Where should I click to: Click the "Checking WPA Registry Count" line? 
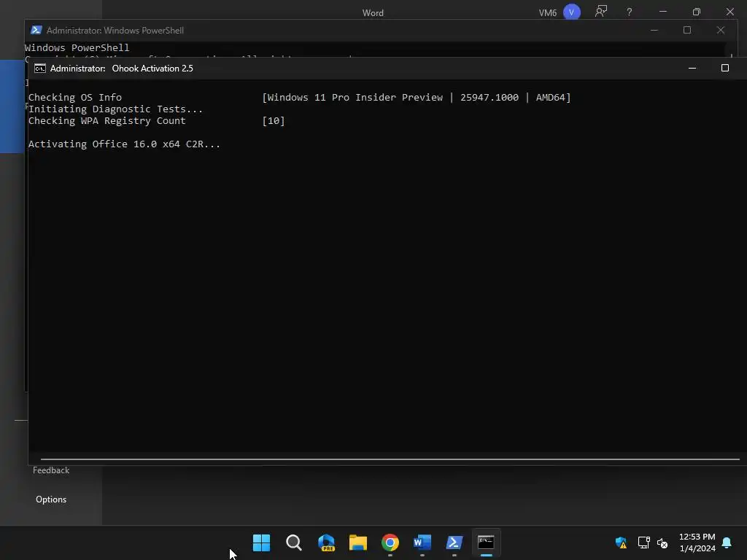pyautogui.click(x=107, y=120)
